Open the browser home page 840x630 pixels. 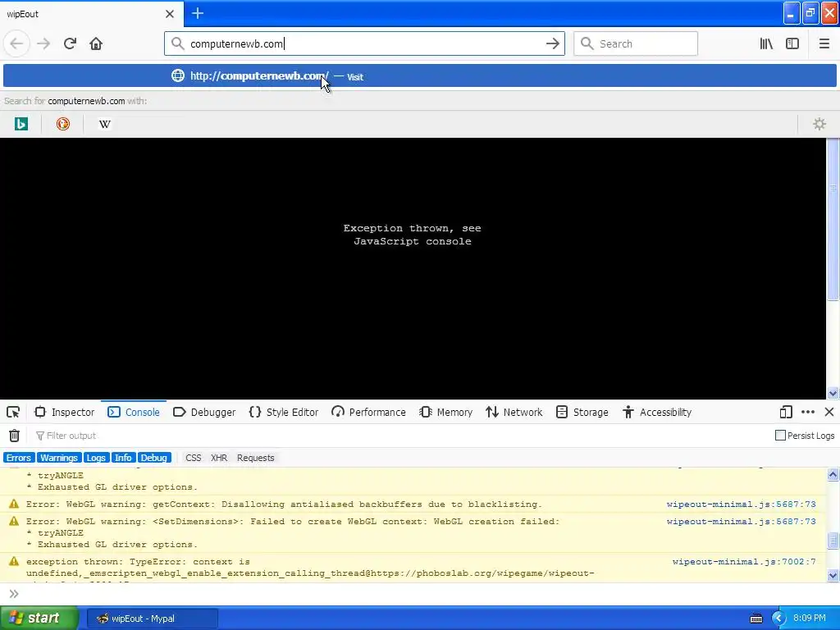[96, 44]
